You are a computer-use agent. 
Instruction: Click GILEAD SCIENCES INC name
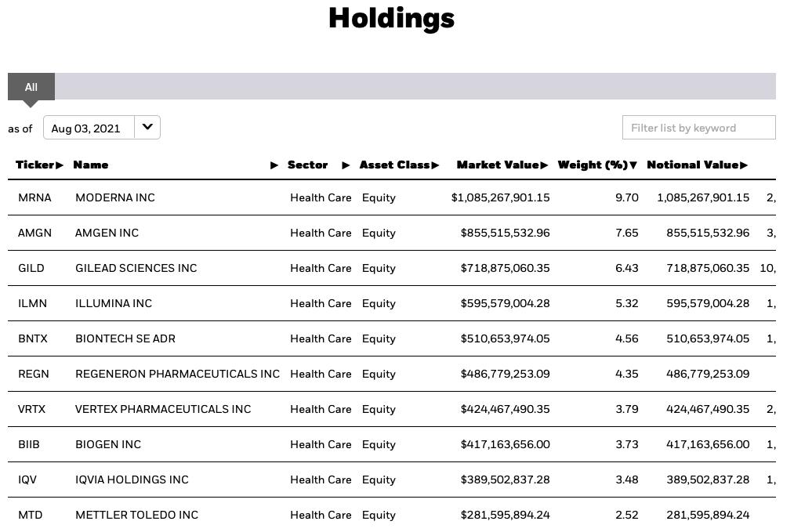coord(136,268)
